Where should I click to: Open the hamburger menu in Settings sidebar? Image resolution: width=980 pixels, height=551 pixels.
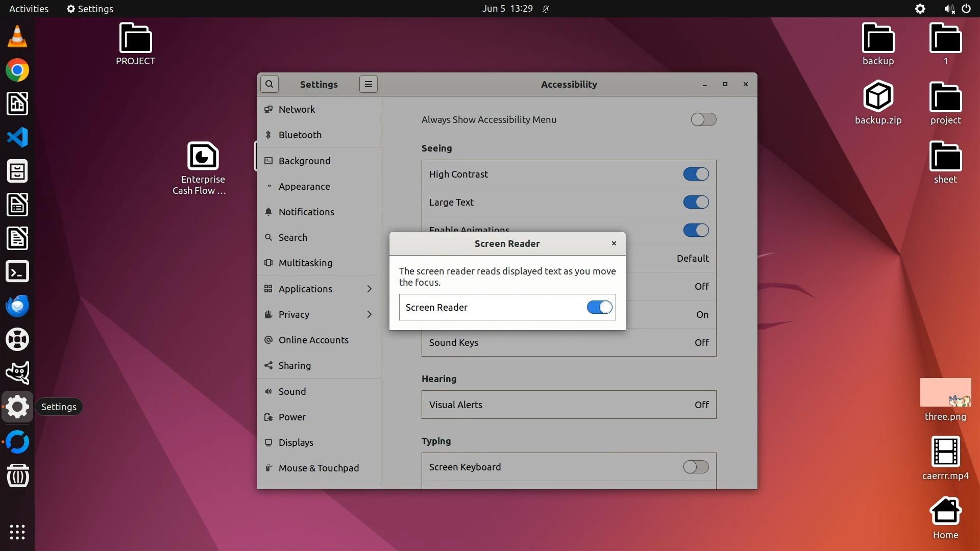[x=369, y=84]
